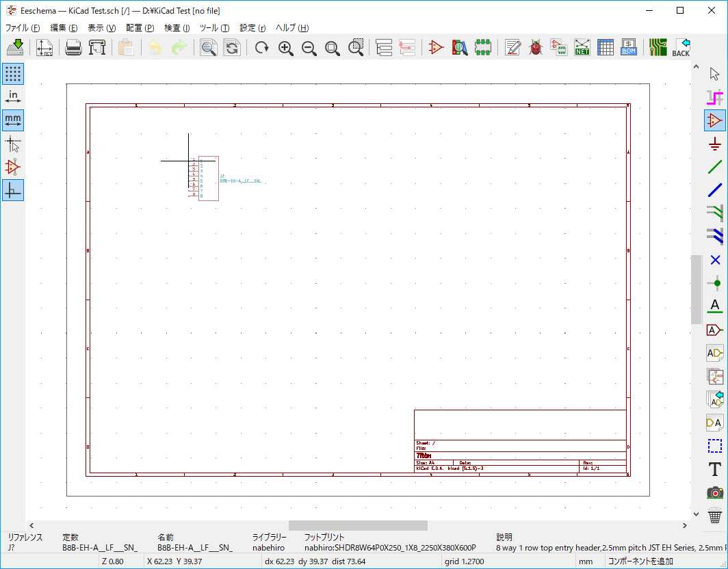This screenshot has height=569, width=728.
Task: Draw graphic dashed lines tool
Action: [715, 446]
